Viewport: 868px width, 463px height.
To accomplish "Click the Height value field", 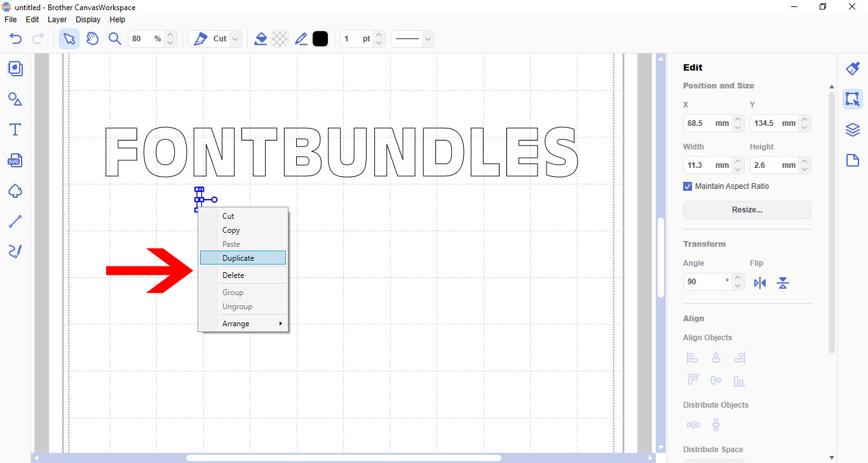I will [774, 165].
